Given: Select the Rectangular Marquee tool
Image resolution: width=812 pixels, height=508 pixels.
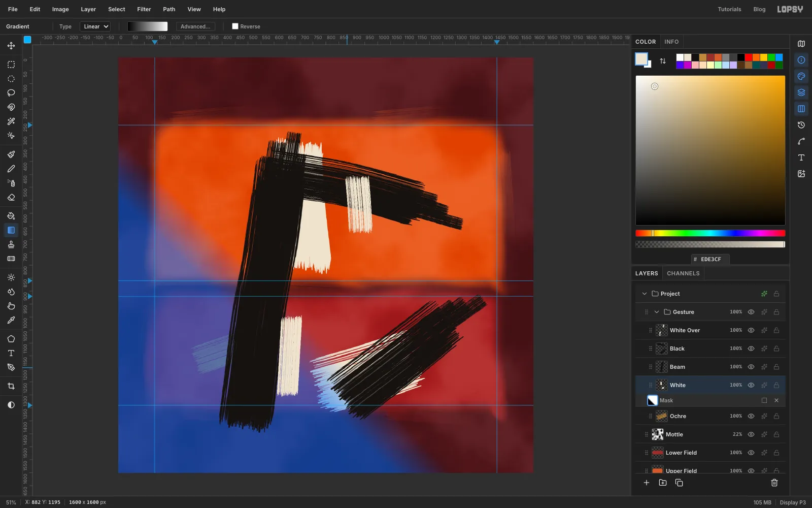Looking at the screenshot, I should tap(11, 65).
